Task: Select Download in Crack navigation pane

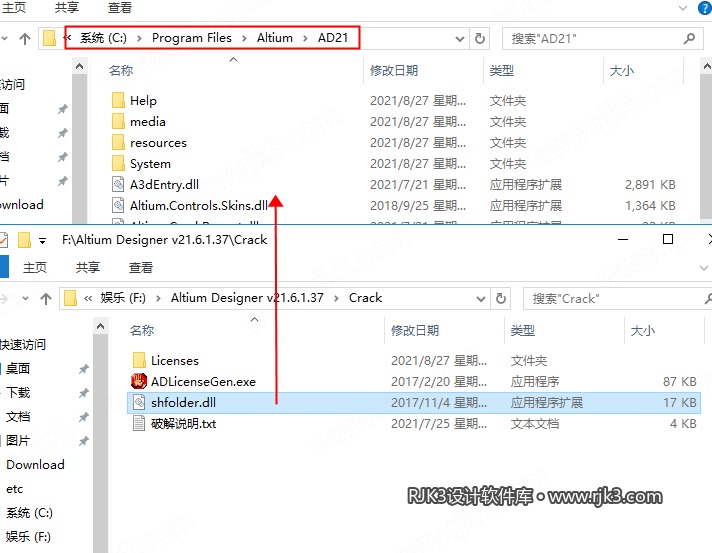Action: tap(35, 464)
